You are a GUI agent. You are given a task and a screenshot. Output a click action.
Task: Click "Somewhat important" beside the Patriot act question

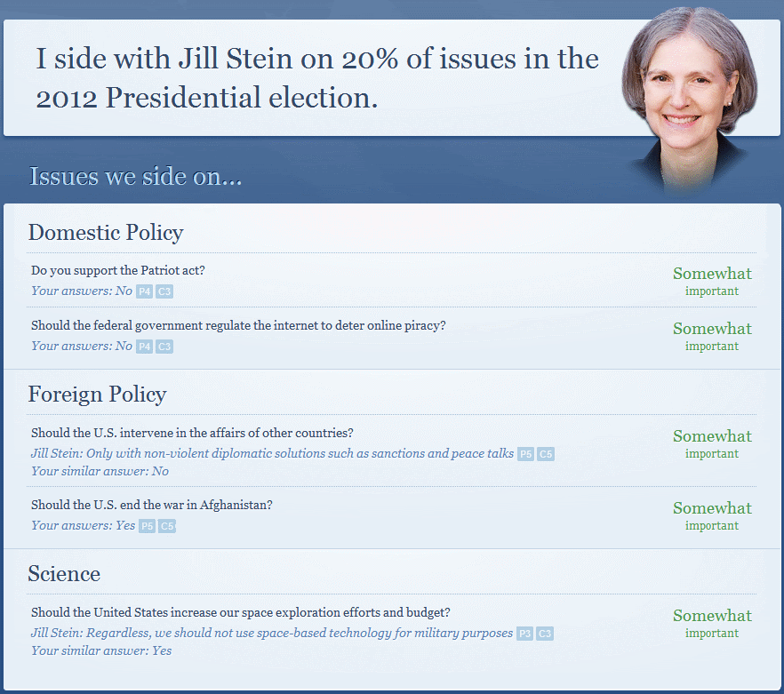[712, 280]
